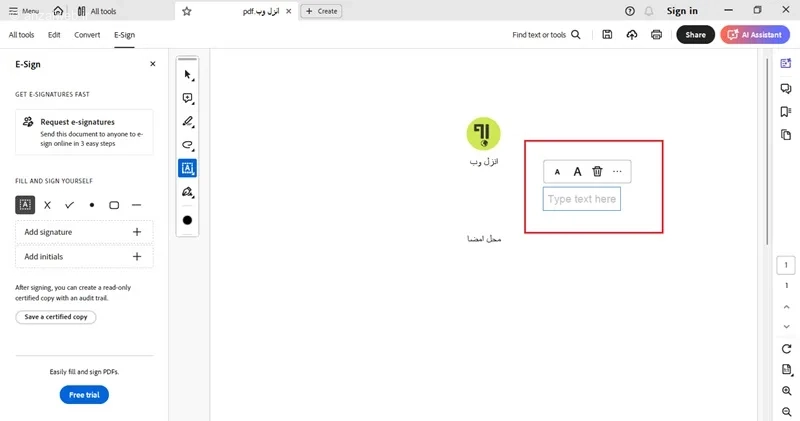Select the crossmark X fill tool
Image resolution: width=800 pixels, height=421 pixels.
point(47,205)
